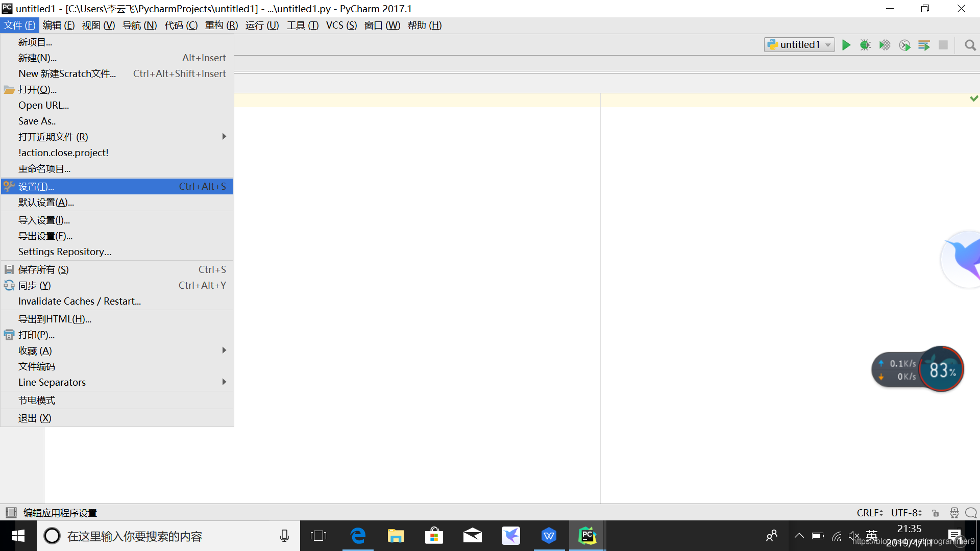980x551 pixels.
Task: Choose 导出设置(E)... menu entry
Action: pyautogui.click(x=117, y=236)
